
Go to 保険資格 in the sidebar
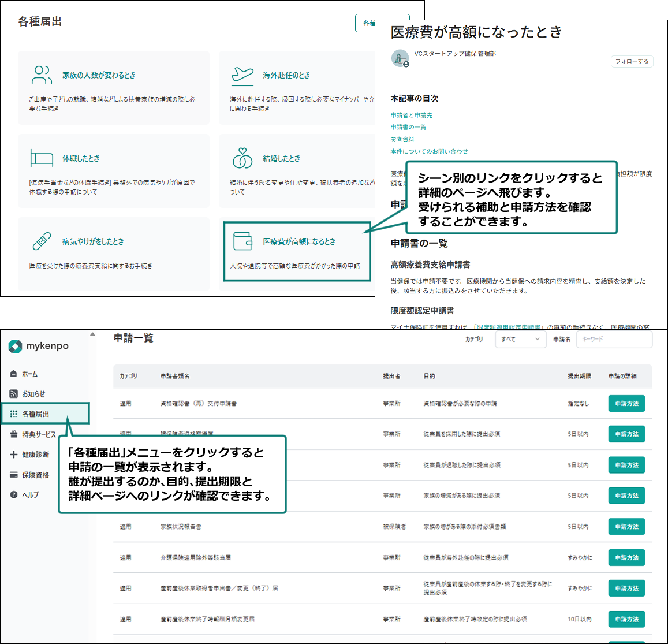tap(35, 475)
